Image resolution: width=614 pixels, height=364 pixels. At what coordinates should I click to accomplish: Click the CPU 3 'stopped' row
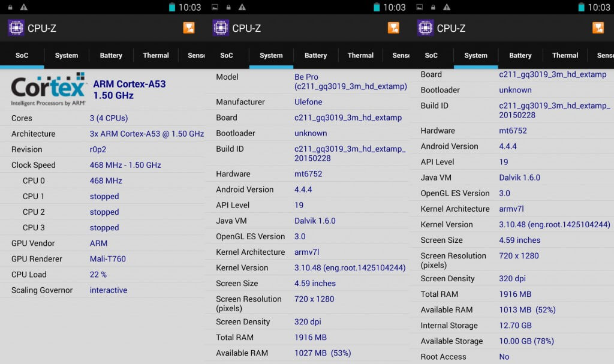103,228
